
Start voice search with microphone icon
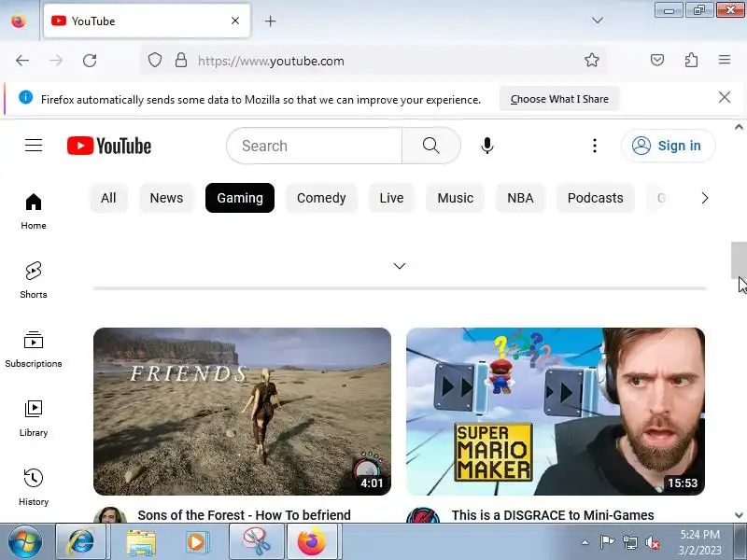[x=486, y=146]
